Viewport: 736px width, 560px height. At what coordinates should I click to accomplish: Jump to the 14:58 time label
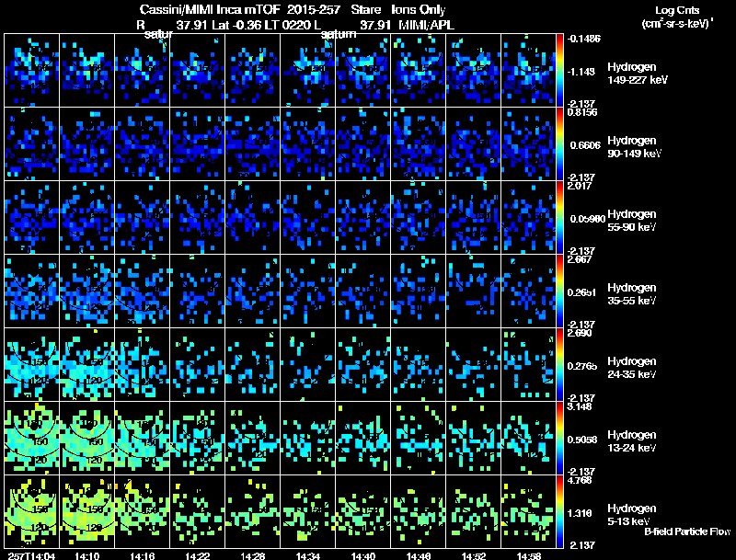(x=528, y=554)
